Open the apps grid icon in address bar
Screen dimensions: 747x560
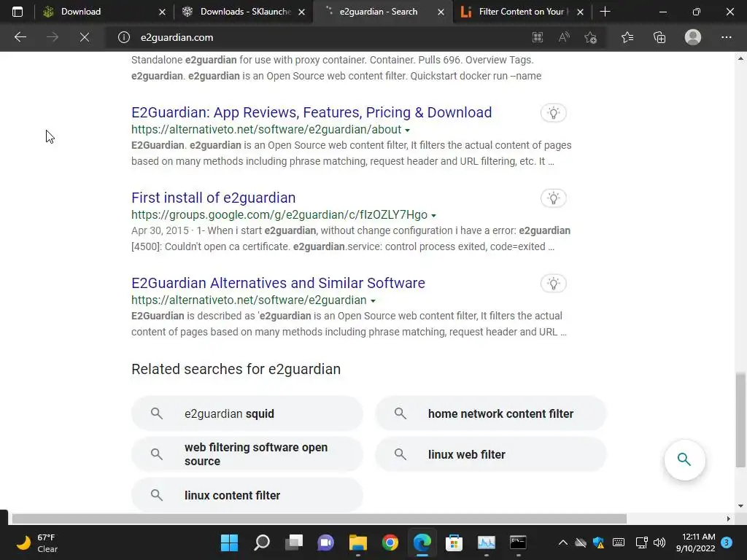538,37
